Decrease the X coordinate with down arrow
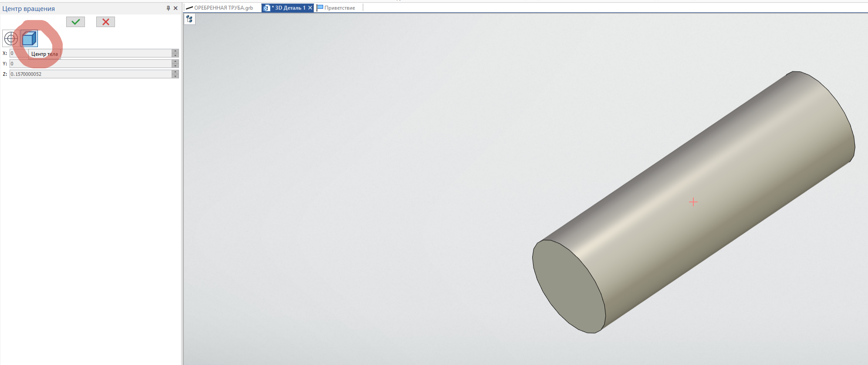The image size is (868, 365). [x=175, y=55]
